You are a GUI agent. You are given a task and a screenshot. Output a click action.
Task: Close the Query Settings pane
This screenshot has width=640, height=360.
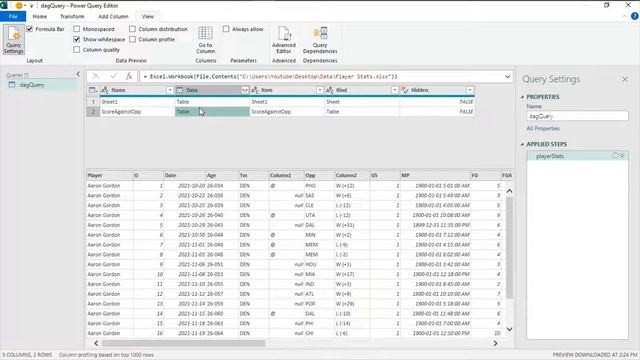[x=625, y=79]
